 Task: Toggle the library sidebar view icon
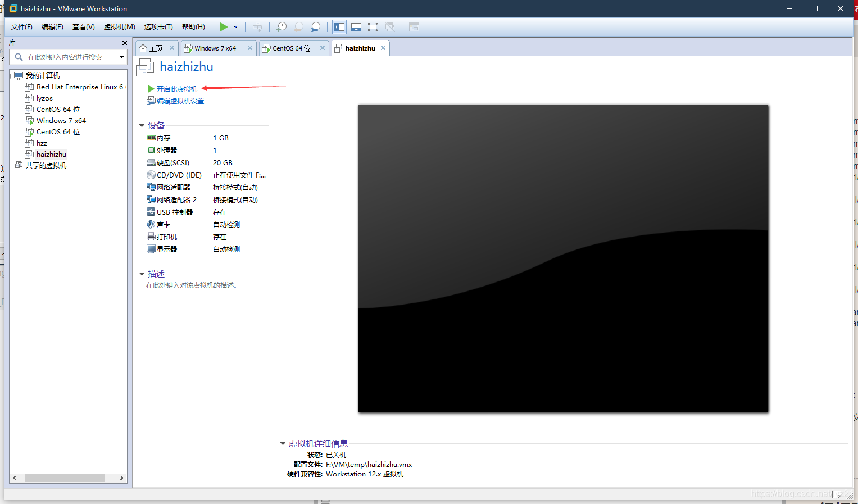pyautogui.click(x=339, y=27)
